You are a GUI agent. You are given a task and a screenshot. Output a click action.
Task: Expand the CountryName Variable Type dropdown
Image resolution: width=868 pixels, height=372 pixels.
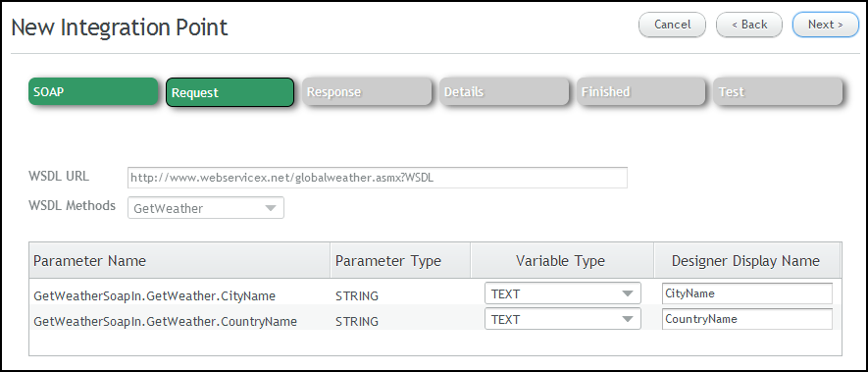(562, 319)
